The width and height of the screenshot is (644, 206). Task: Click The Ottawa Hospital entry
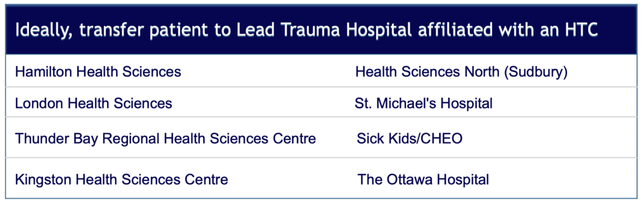pos(423,180)
